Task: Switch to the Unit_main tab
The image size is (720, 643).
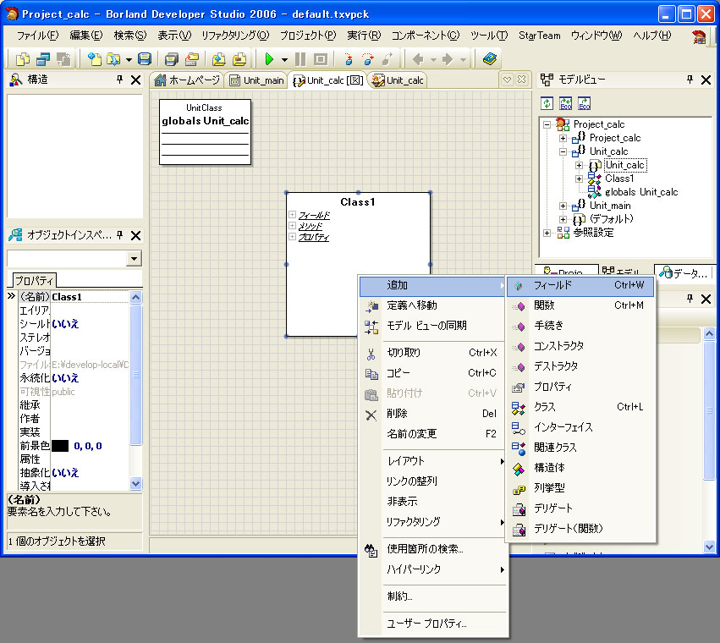Action: point(257,80)
